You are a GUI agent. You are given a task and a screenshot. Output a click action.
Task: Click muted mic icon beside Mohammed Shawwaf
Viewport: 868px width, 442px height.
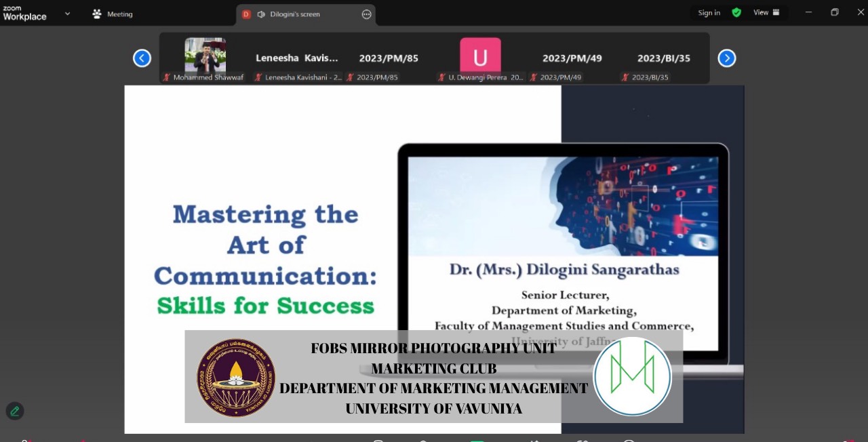[x=167, y=77]
